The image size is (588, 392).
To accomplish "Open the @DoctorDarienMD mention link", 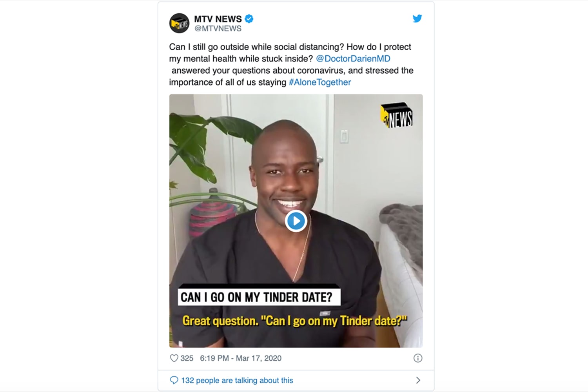I will click(x=353, y=59).
